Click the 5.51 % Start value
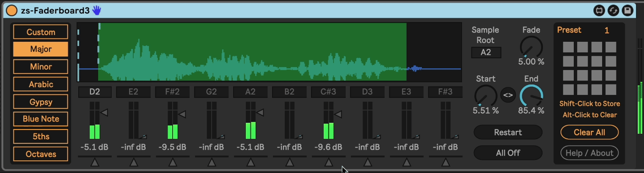Viewport: 644px width, 173px height. click(486, 111)
